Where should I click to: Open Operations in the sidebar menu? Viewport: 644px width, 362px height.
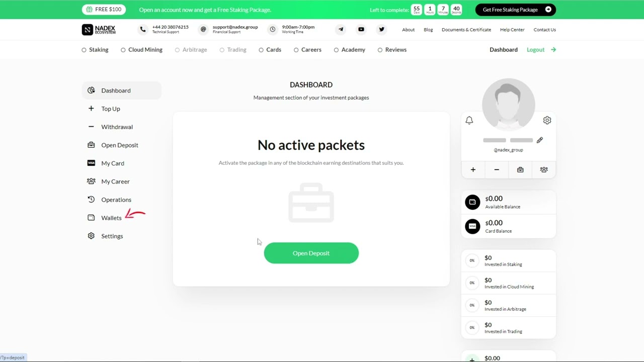coord(116,200)
